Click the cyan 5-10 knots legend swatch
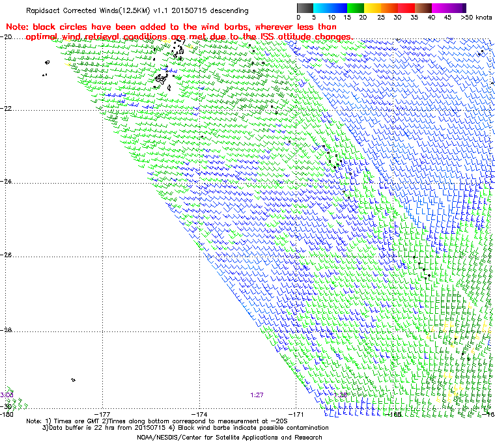Image resolution: width=495 pixels, height=448 pixels. [x=322, y=8]
